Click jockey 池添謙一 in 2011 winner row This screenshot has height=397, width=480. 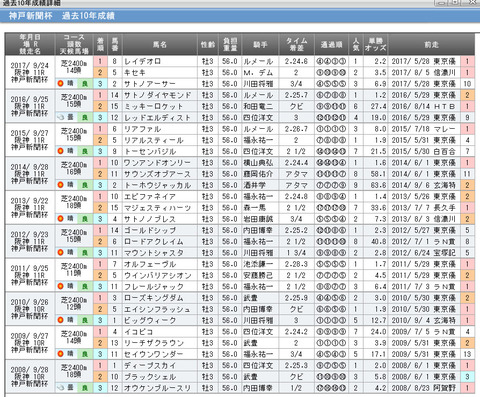pyautogui.click(x=258, y=264)
